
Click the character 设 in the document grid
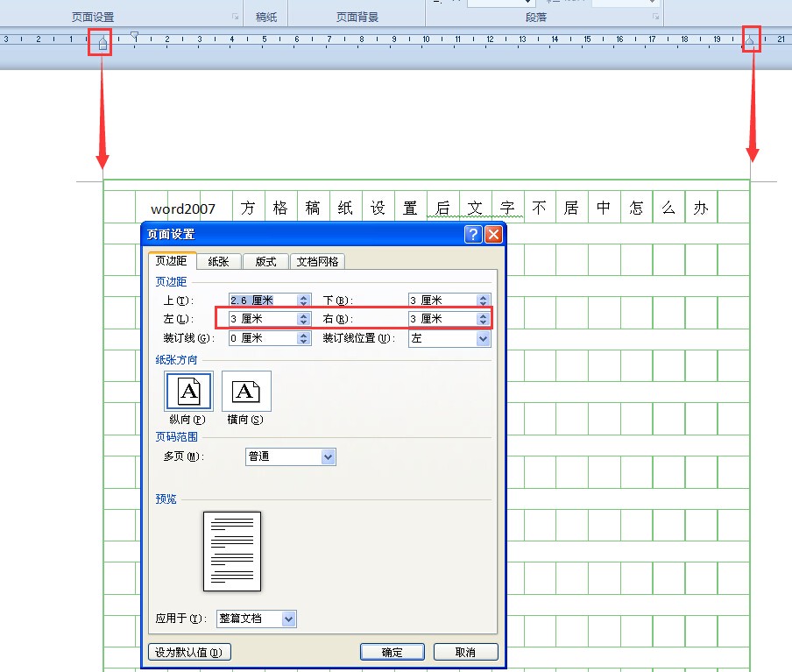coord(378,208)
